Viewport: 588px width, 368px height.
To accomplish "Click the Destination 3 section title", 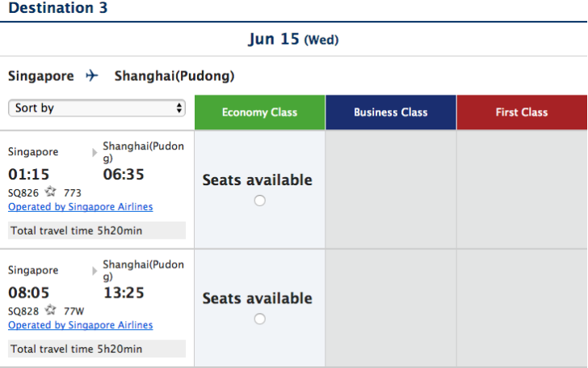I will (58, 8).
